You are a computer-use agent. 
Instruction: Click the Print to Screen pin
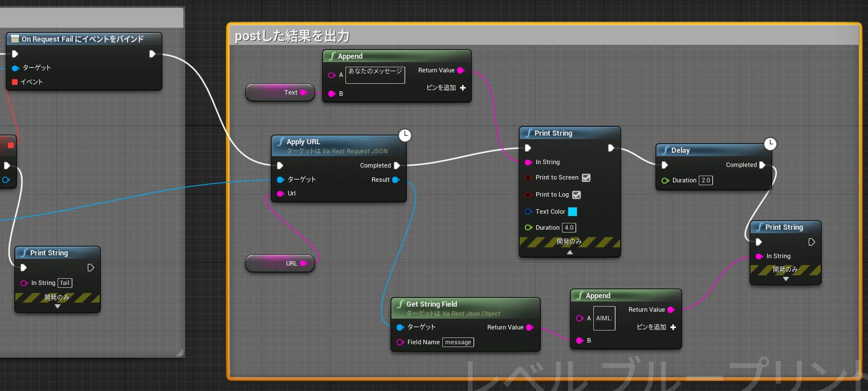click(x=528, y=178)
